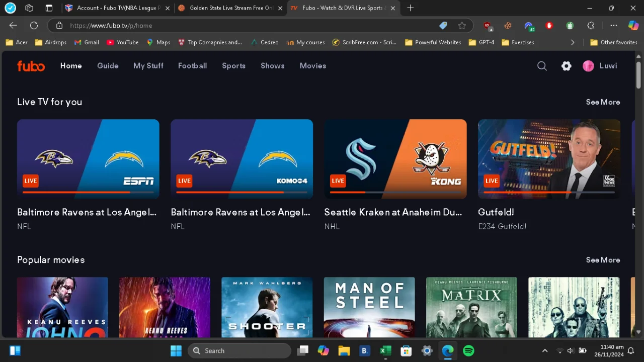Open the Maps bookmark
This screenshot has height=362, width=644.
pyautogui.click(x=158, y=43)
